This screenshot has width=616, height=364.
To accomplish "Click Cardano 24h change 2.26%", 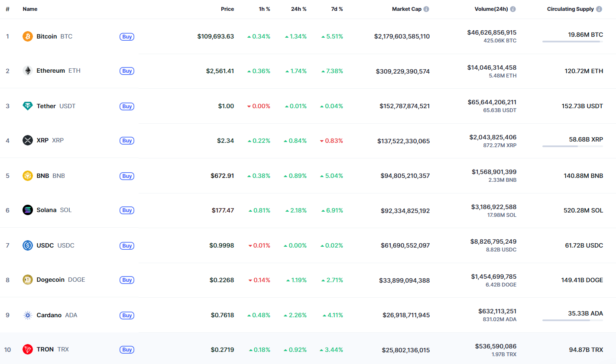I will point(295,315).
